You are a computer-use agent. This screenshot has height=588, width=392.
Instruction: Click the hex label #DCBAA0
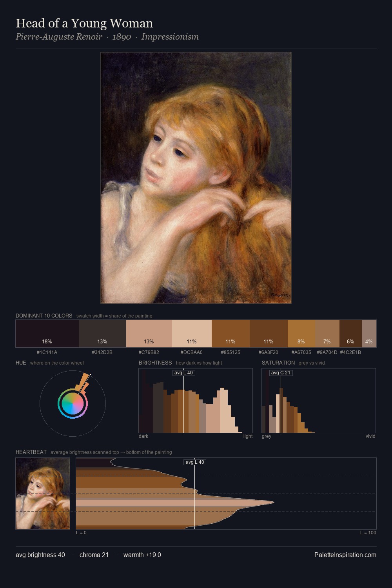[192, 352]
